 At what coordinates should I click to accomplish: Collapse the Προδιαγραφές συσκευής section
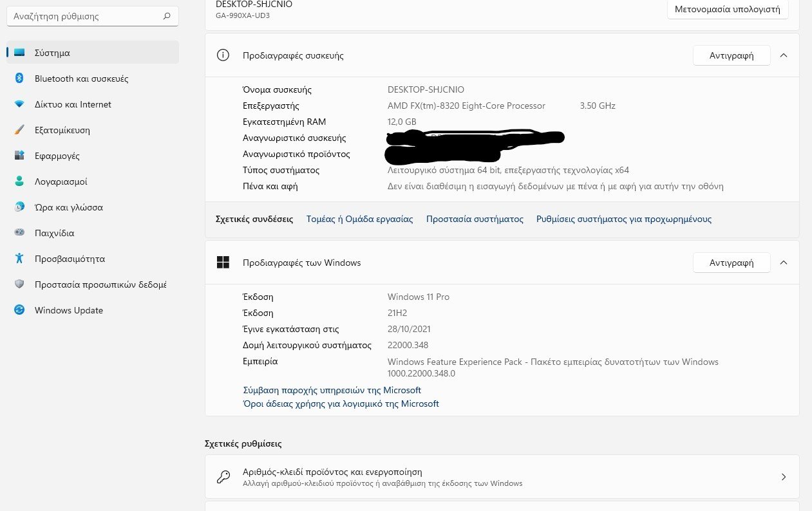click(784, 55)
